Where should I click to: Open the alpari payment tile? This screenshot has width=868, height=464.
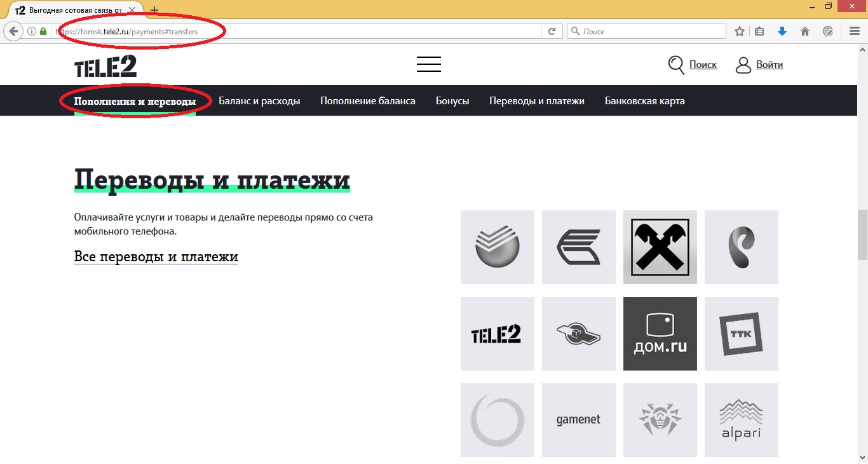tap(741, 420)
